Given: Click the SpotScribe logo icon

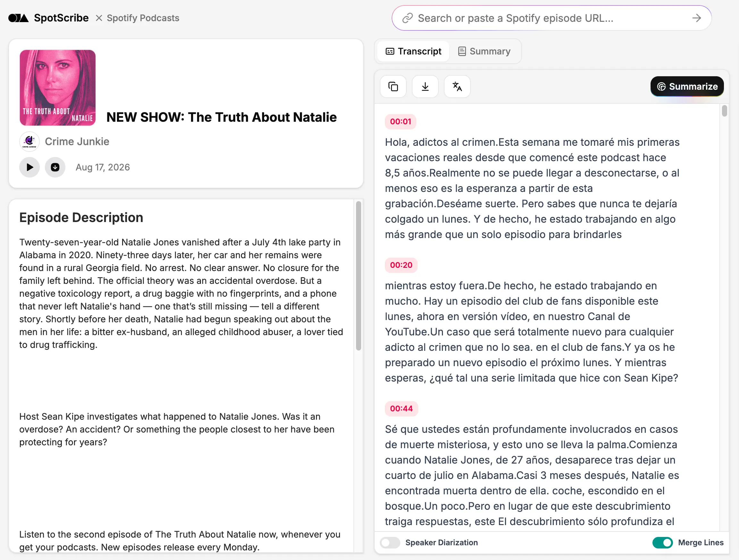Looking at the screenshot, I should coord(18,18).
